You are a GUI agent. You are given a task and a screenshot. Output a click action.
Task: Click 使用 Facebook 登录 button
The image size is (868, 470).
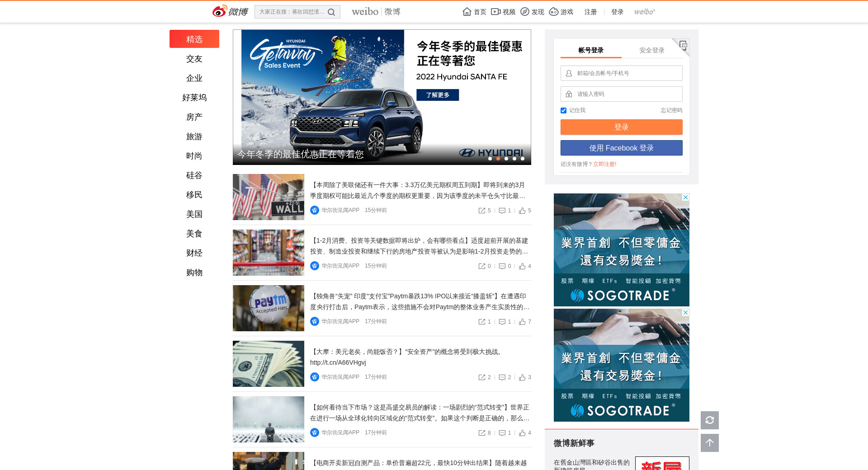point(621,148)
